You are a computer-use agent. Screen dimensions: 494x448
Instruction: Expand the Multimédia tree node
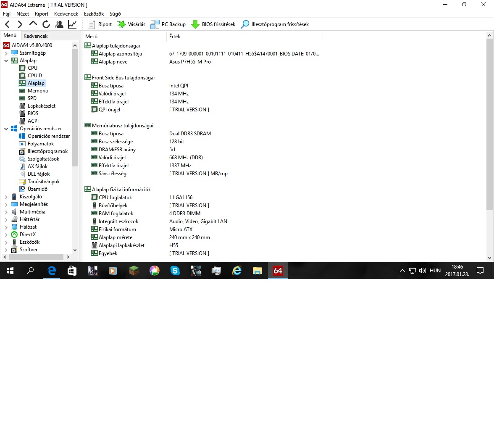pos(6,212)
